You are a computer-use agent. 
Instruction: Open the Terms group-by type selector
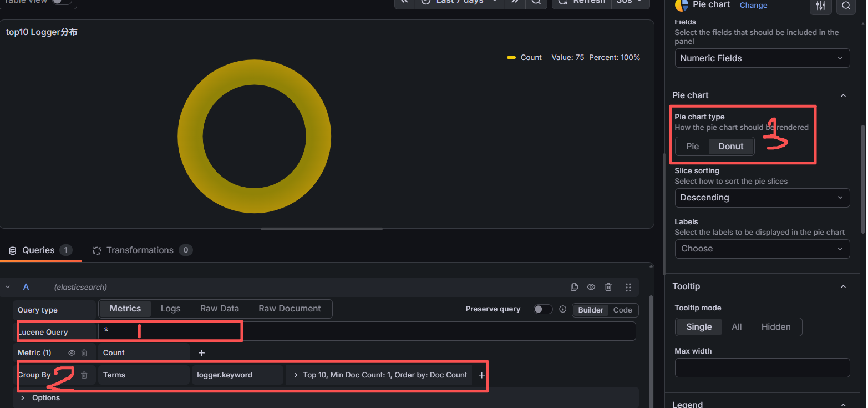144,375
